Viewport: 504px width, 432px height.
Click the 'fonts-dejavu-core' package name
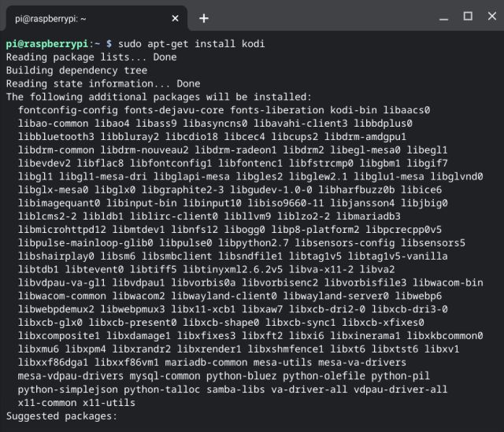pos(174,110)
